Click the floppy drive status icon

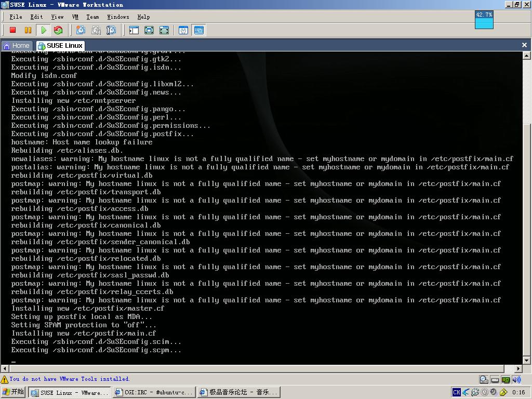495,380
